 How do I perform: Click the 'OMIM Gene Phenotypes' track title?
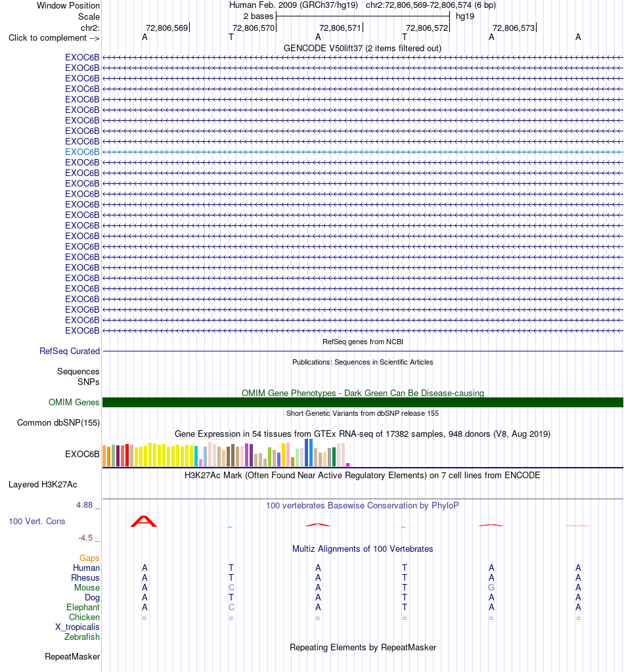point(363,393)
